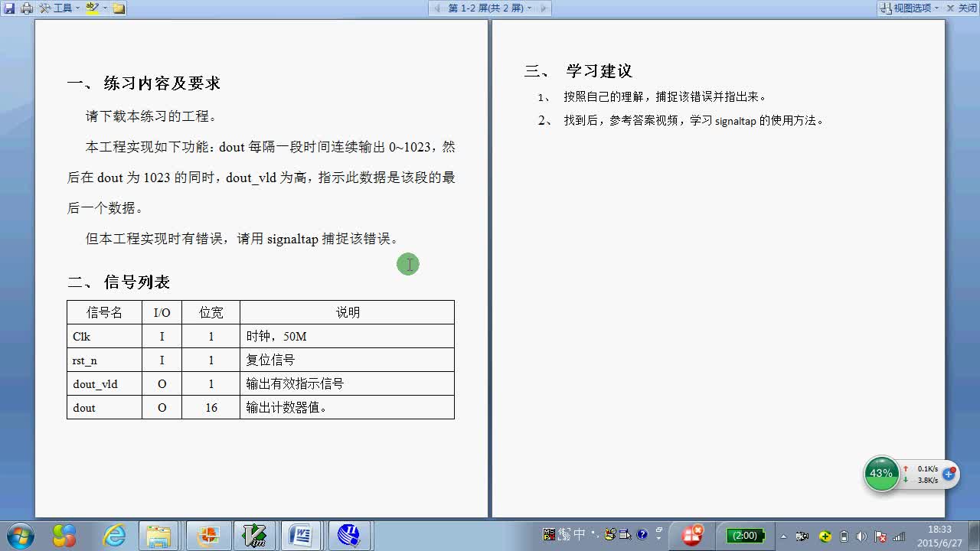
Task: Click the yellow folder icon in toolbar
Action: point(119,8)
